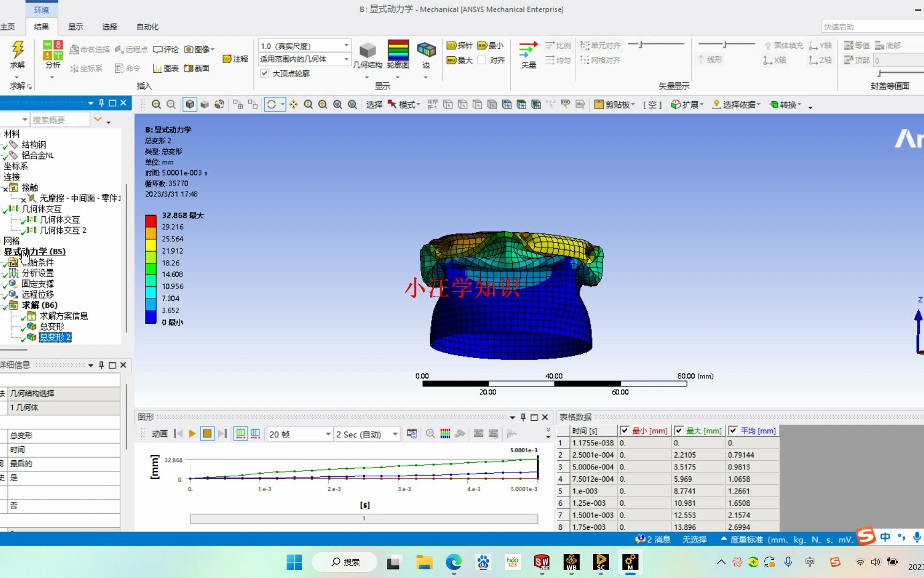This screenshot has height=578, width=924.
Task: Toggle the 对齐 checkbox
Action: tap(481, 60)
